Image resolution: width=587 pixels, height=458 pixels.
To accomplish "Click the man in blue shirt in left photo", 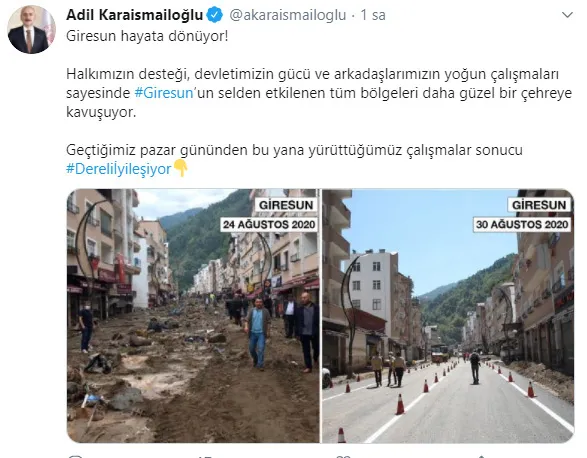I will point(258,333).
